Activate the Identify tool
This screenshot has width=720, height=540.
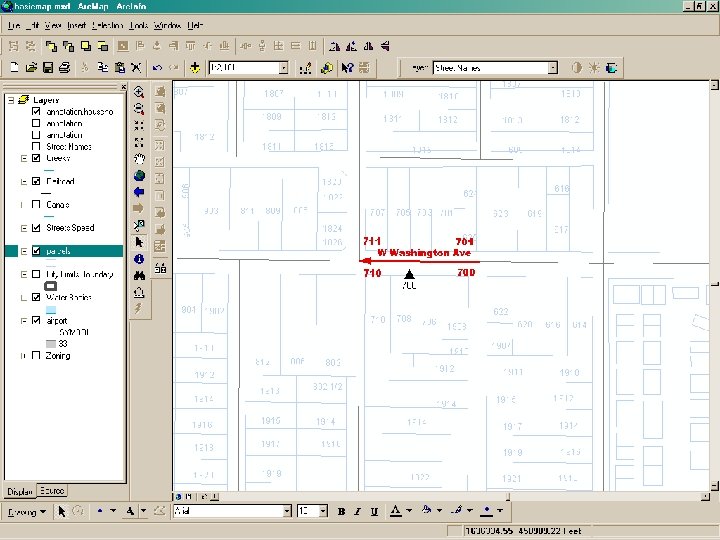(139, 259)
